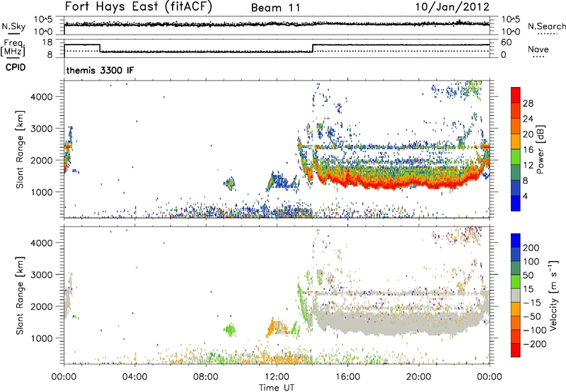
Task: Click the '15' label on Velocity colorbar
Action: coord(528,289)
